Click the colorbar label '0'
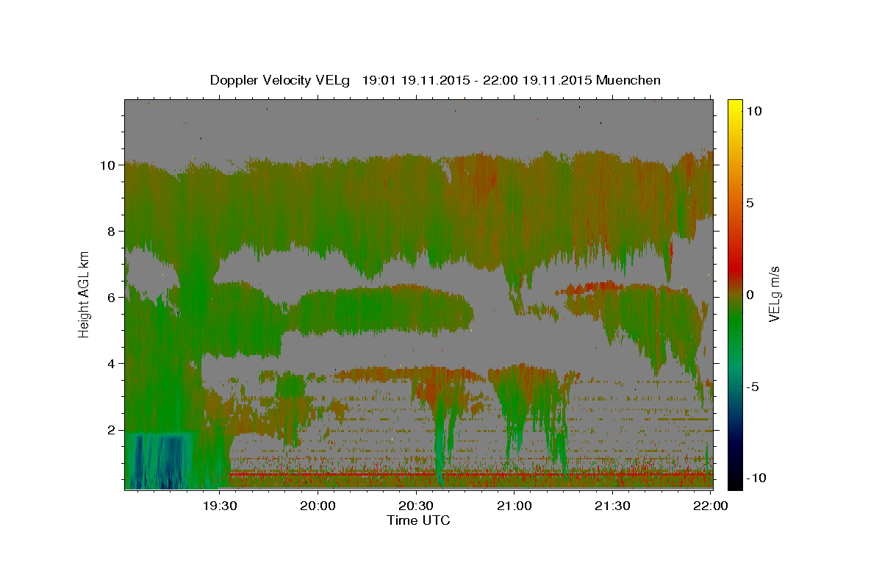 point(750,295)
